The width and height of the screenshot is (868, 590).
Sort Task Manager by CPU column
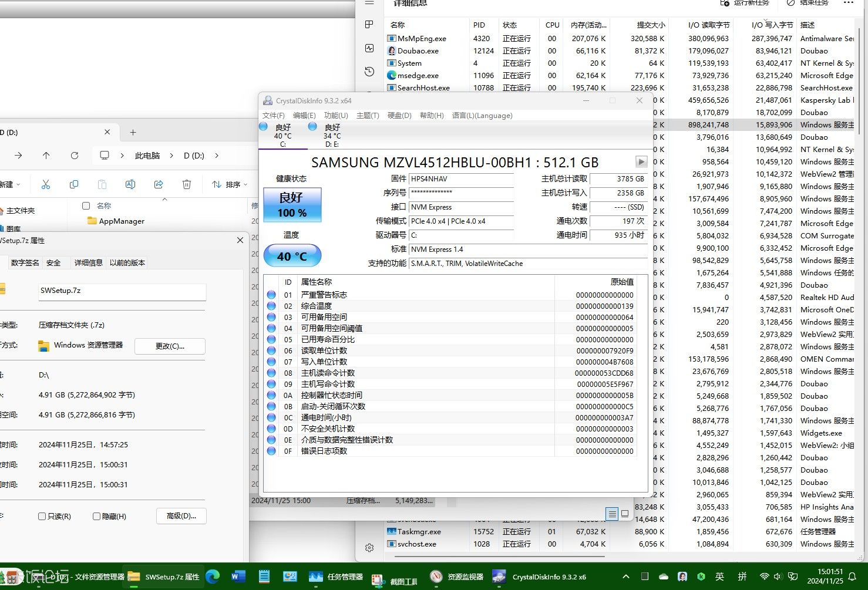tap(552, 25)
